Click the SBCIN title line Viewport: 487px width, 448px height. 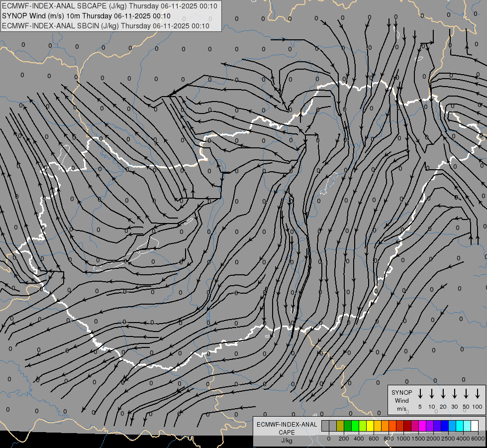(x=105, y=26)
